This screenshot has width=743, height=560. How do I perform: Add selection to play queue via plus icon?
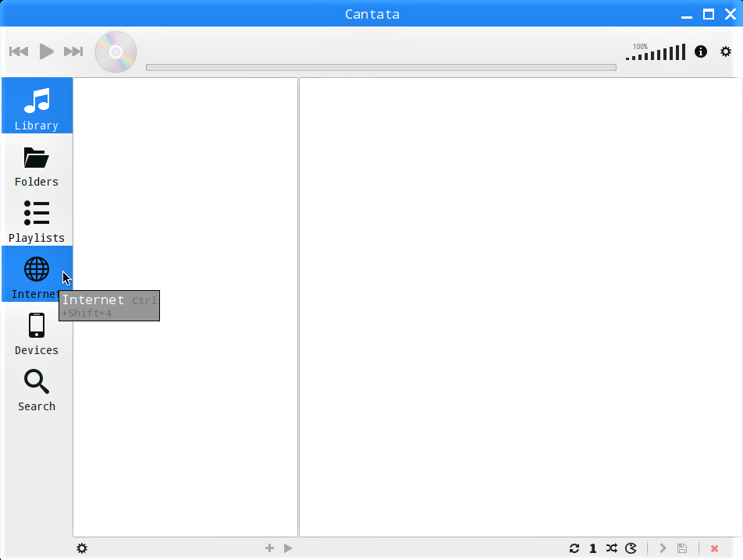coord(269,548)
